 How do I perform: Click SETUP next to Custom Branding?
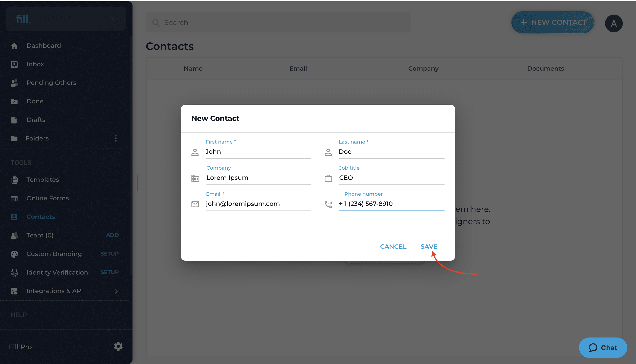[x=110, y=254]
